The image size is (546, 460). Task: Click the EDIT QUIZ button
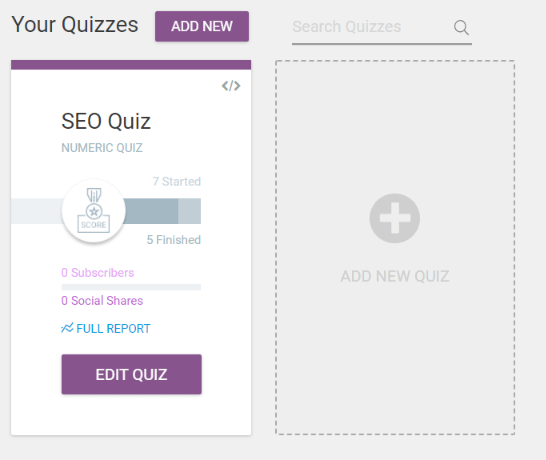pos(132,374)
